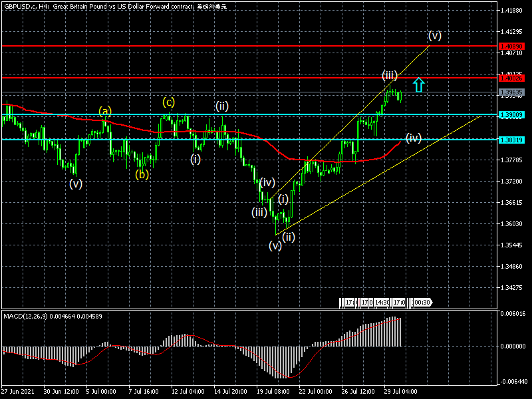Select the yellow (b) wave label
Screen dimensions: 532x399
(x=142, y=175)
